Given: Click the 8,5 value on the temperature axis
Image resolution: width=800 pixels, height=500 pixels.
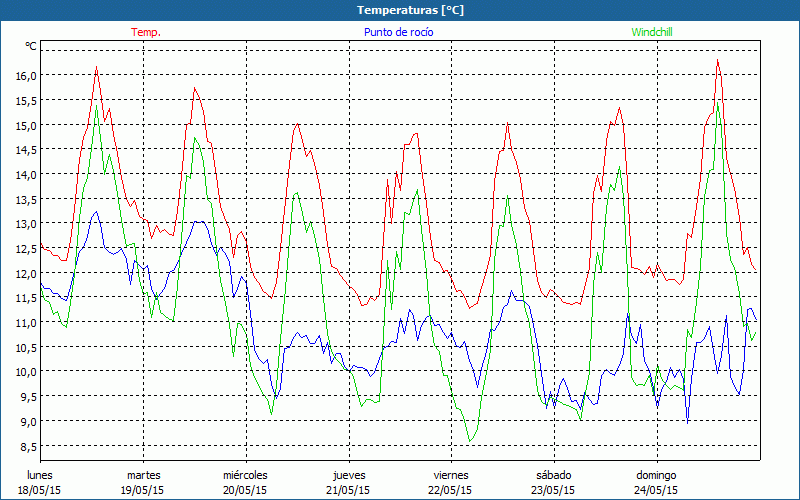Looking at the screenshot, I should tap(25, 446).
